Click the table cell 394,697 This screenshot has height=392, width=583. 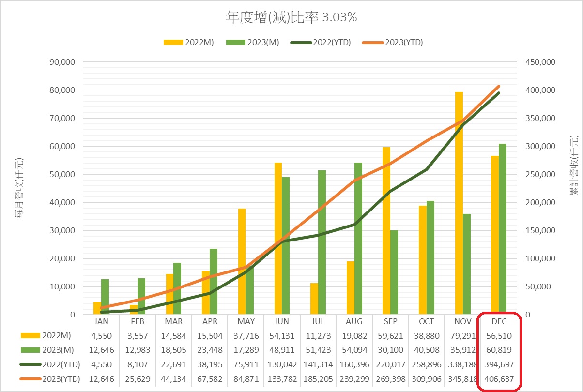pyautogui.click(x=499, y=365)
